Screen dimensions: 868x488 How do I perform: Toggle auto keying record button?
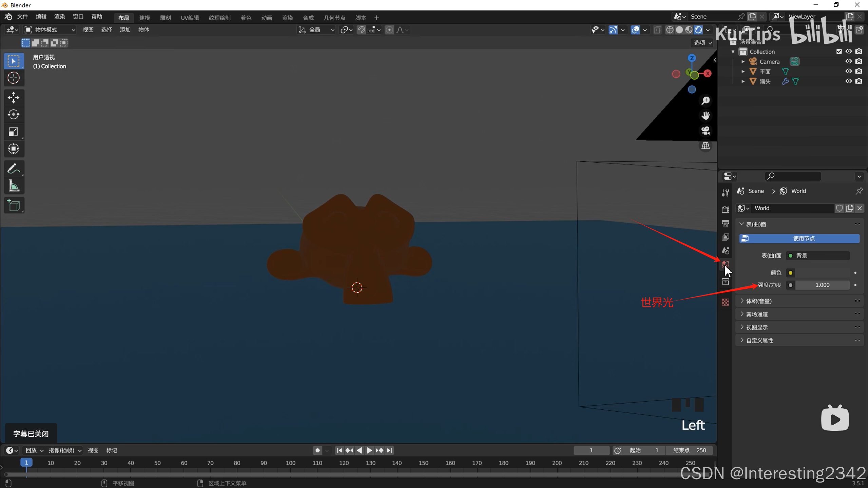pos(317,450)
